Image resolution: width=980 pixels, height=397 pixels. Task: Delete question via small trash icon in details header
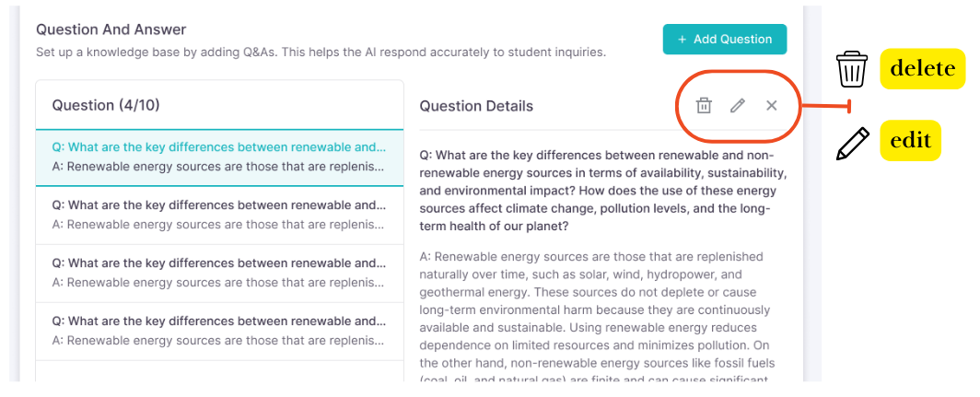click(x=704, y=106)
